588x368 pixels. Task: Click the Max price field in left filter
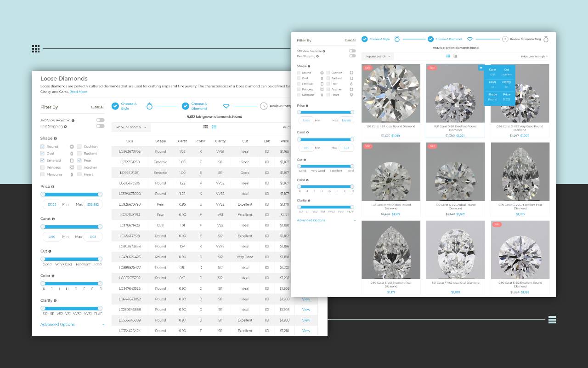pyautogui.click(x=93, y=204)
